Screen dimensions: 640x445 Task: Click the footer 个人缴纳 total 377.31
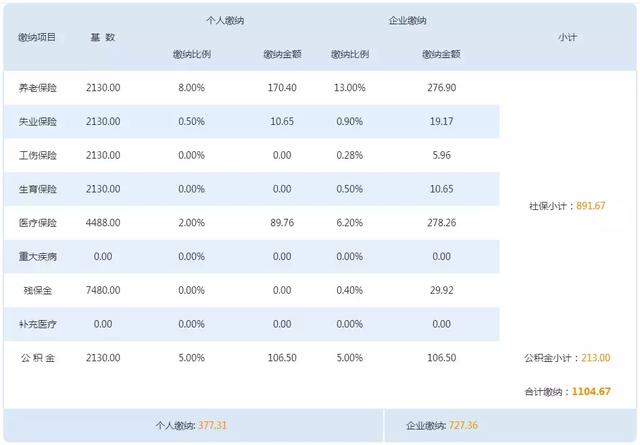coord(213,425)
